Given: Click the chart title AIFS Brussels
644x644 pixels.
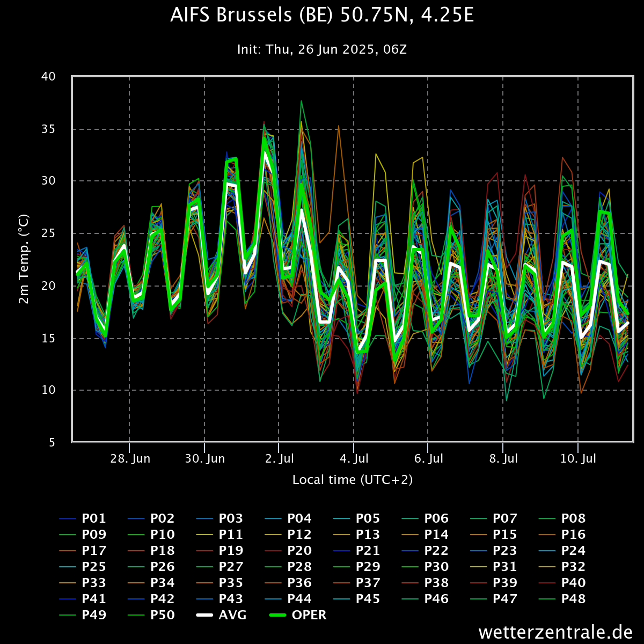Looking at the screenshot, I should click(322, 15).
